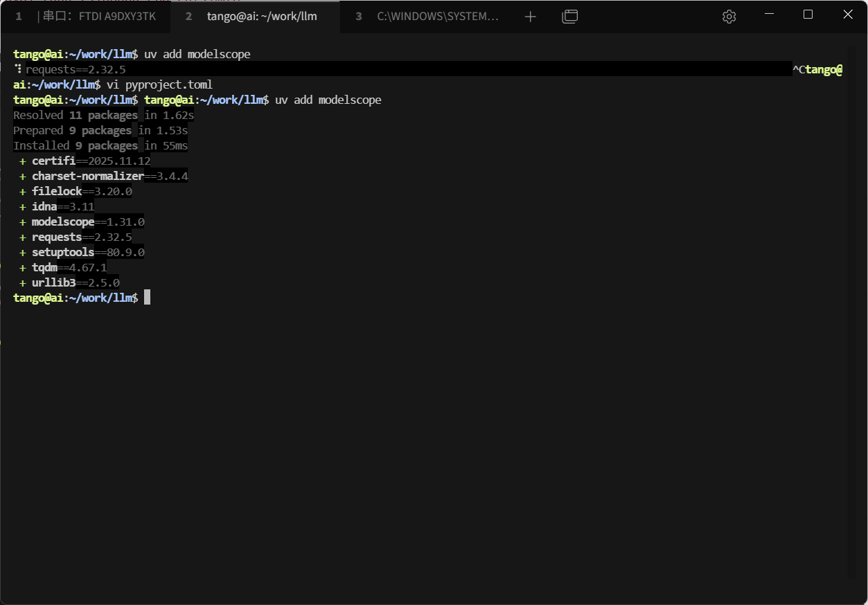868x605 pixels.
Task: Click the first 'uv add modelscope' command
Action: [197, 54]
